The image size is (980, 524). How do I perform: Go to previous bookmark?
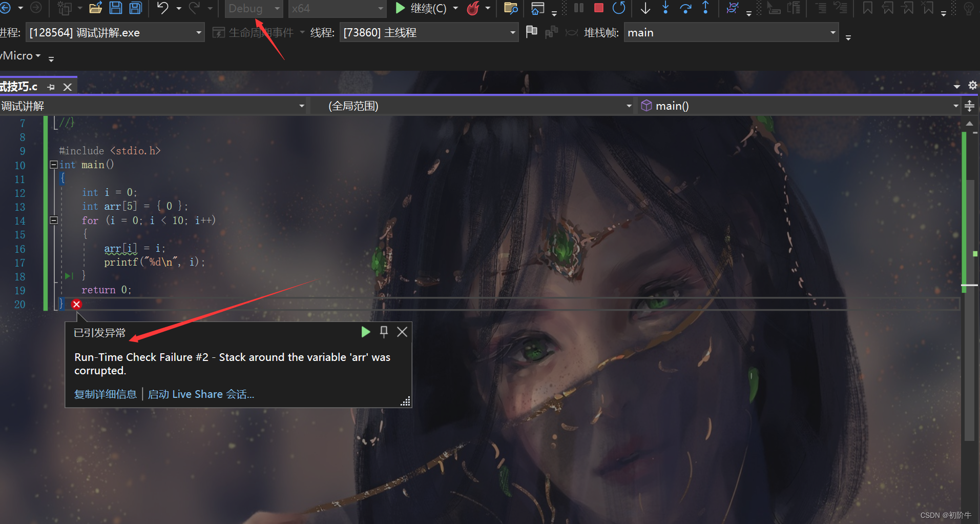point(888,8)
